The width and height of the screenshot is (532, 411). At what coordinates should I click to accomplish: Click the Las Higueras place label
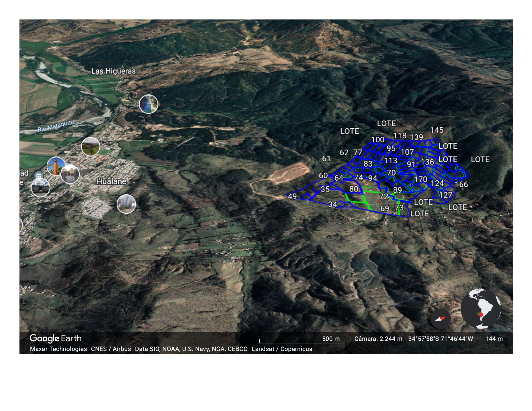pyautogui.click(x=113, y=71)
